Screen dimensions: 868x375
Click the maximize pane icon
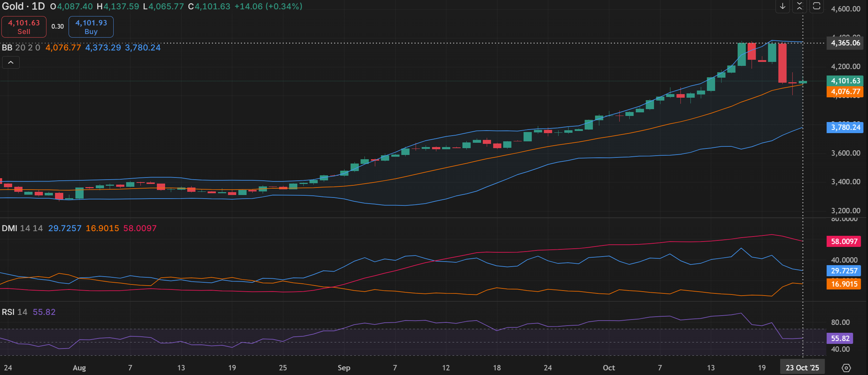817,6
